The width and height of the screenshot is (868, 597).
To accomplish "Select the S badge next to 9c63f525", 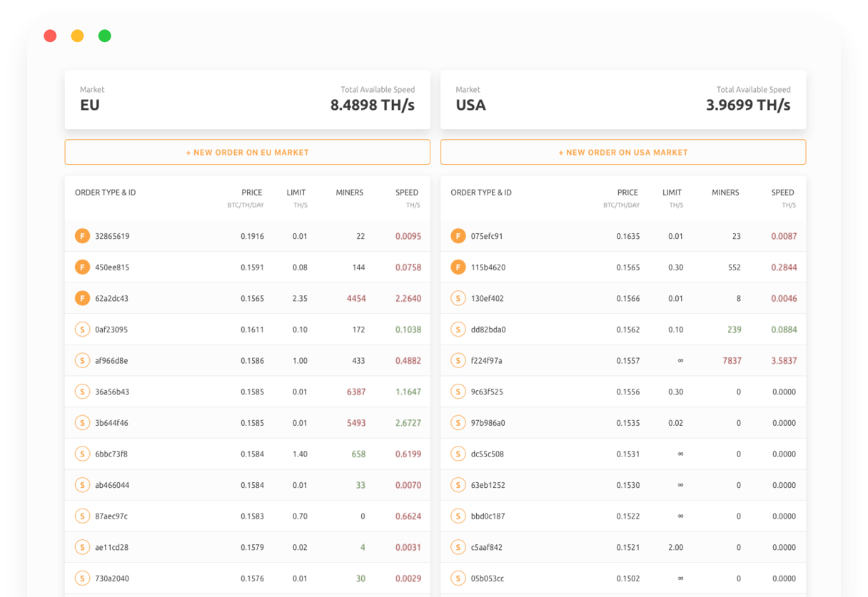I will point(458,391).
